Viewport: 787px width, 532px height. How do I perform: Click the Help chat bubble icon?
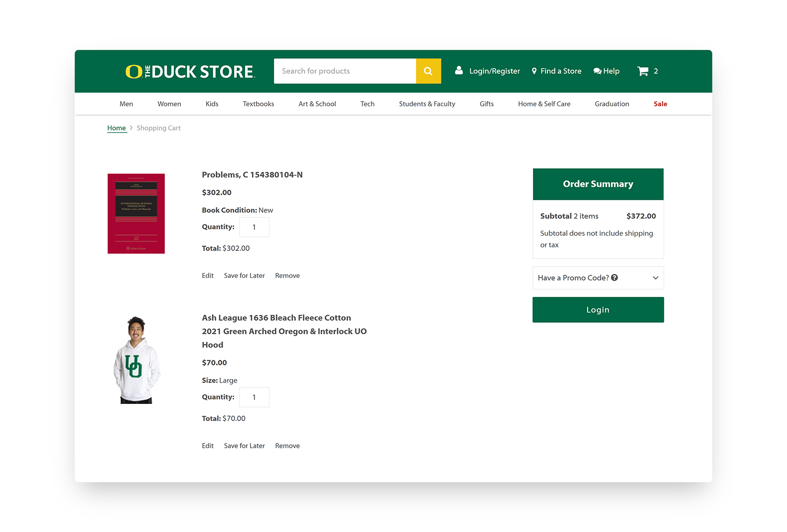point(597,71)
